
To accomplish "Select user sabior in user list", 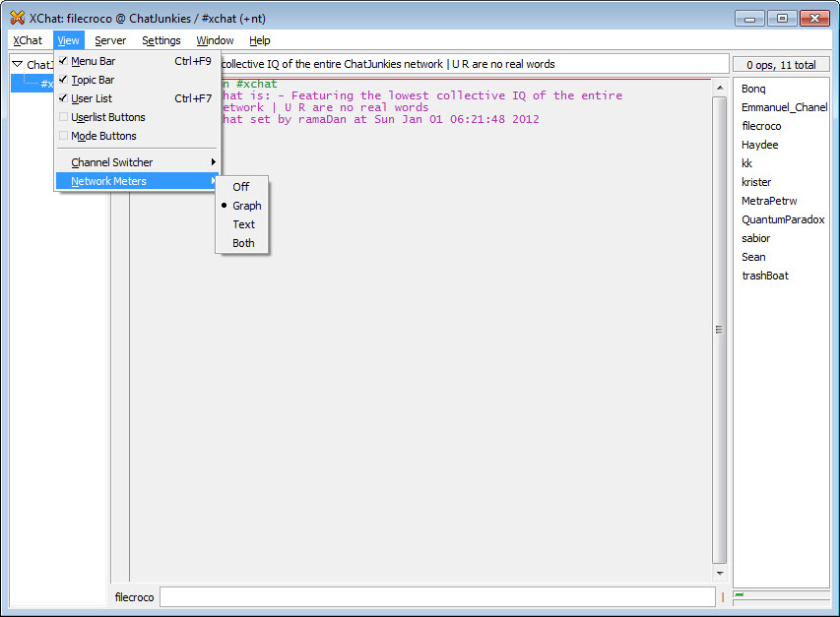I will tap(755, 239).
